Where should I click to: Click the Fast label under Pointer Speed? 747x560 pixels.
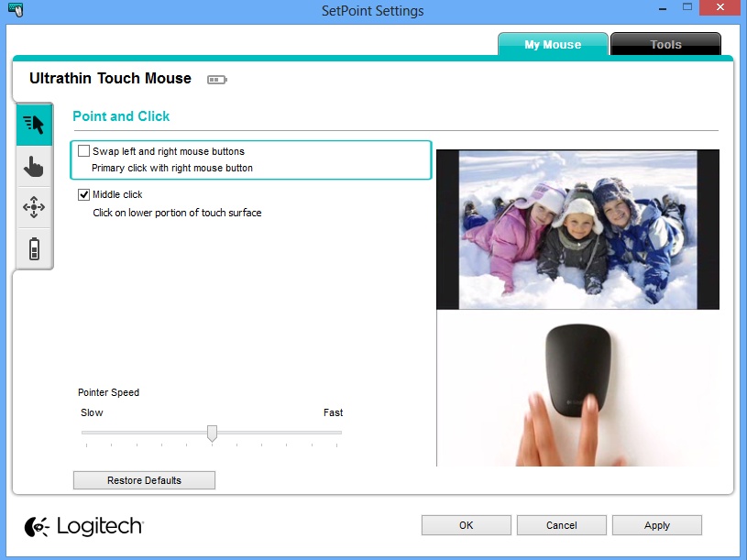click(333, 412)
